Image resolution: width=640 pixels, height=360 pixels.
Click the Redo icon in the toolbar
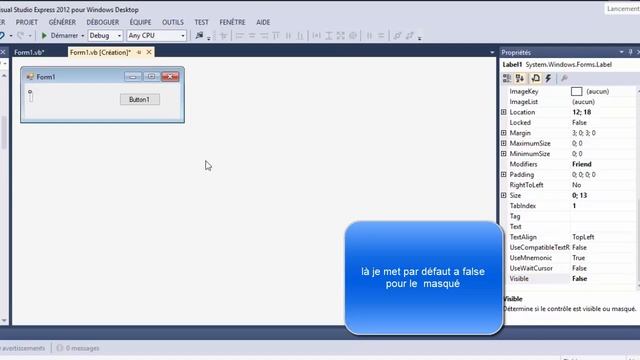[x=20, y=36]
